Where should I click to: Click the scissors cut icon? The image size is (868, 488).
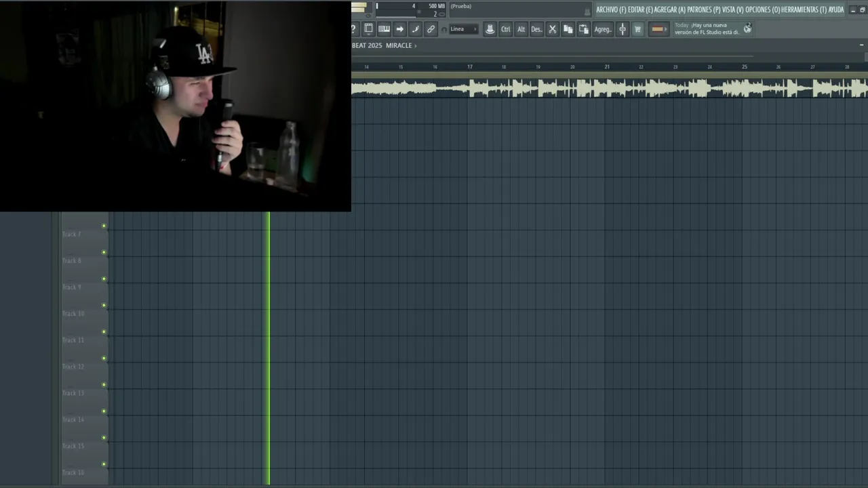click(x=552, y=29)
